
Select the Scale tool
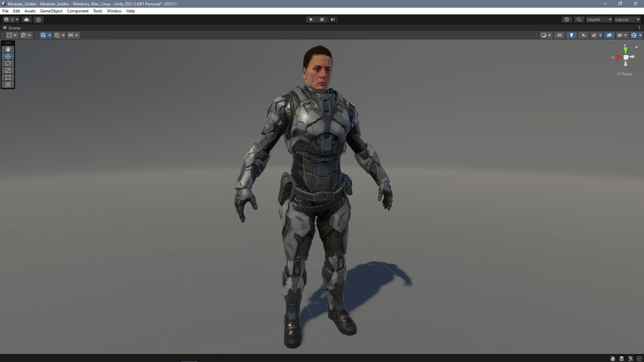8,70
